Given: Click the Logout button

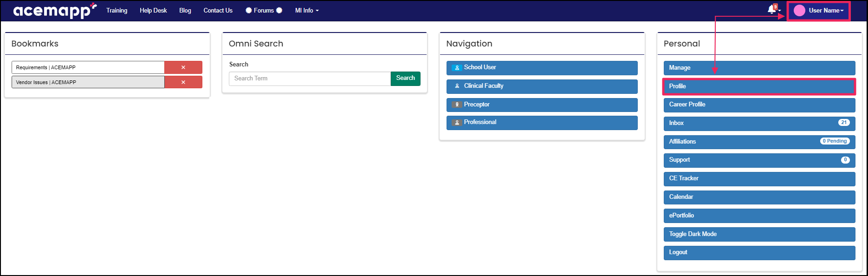Looking at the screenshot, I should [x=759, y=253].
